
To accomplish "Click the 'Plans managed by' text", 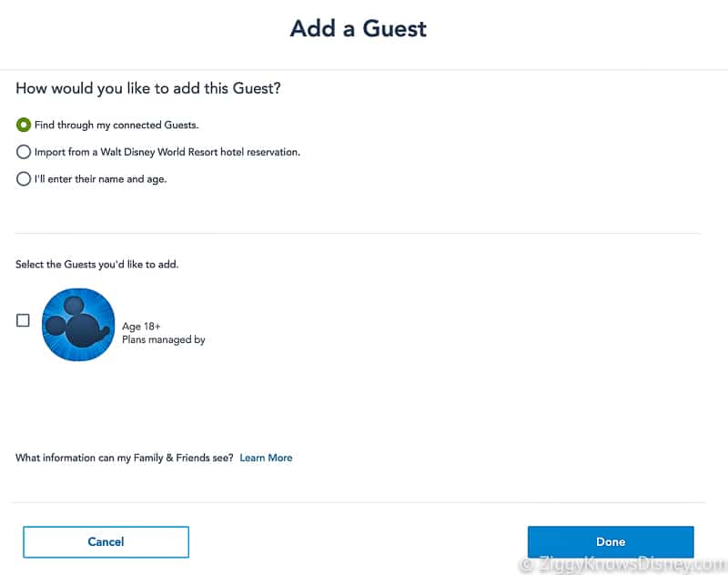I will tap(164, 339).
